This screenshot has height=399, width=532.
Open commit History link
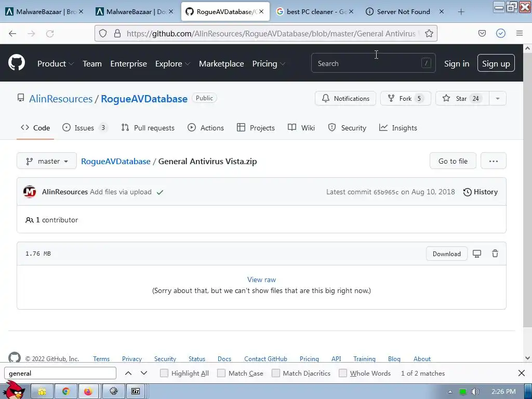[481, 192]
